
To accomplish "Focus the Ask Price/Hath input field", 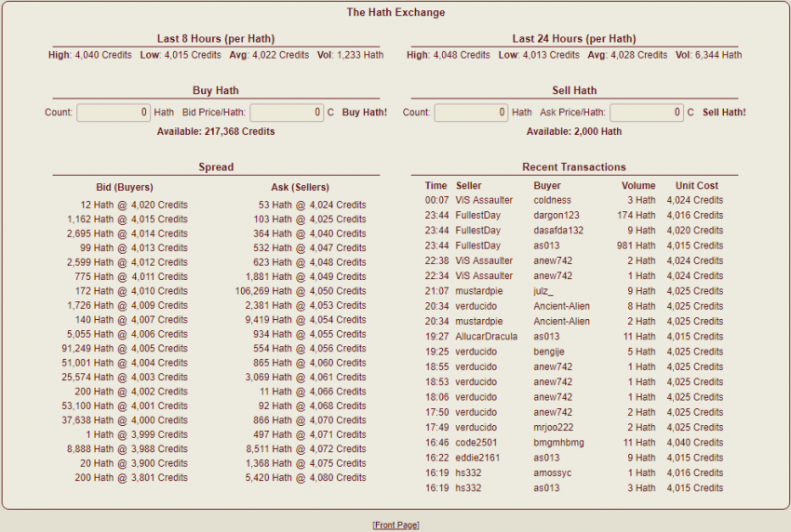I will (647, 113).
